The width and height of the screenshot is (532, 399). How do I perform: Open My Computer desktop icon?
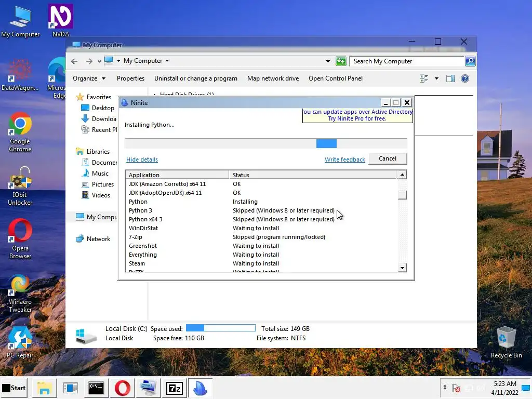[x=20, y=21]
